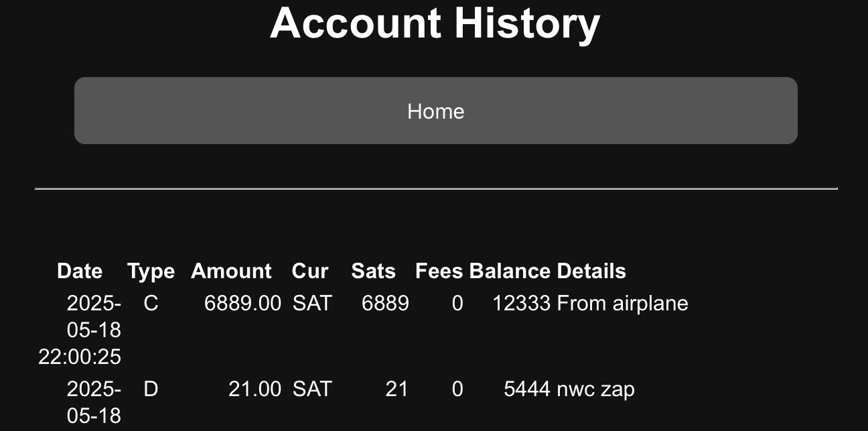The width and height of the screenshot is (868, 431).
Task: Select the Date column header
Action: click(x=80, y=271)
